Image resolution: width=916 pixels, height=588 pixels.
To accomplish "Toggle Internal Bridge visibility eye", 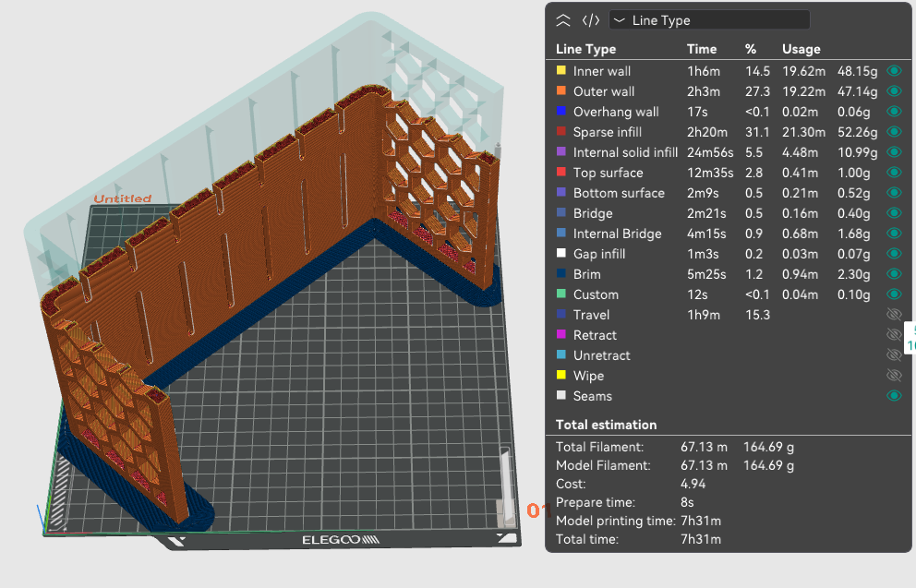I will (894, 233).
